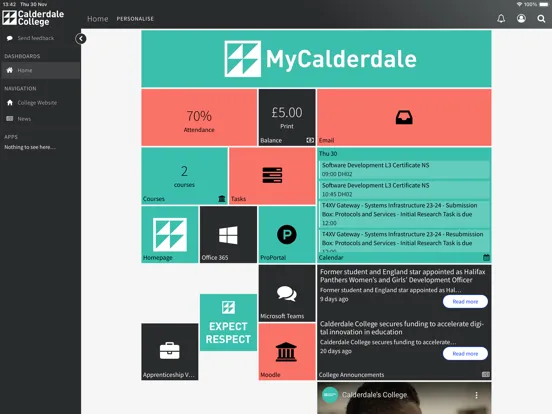This screenshot has height=414, width=552.
Task: Click the speech bubble Send feedback icon
Action: [x=10, y=38]
